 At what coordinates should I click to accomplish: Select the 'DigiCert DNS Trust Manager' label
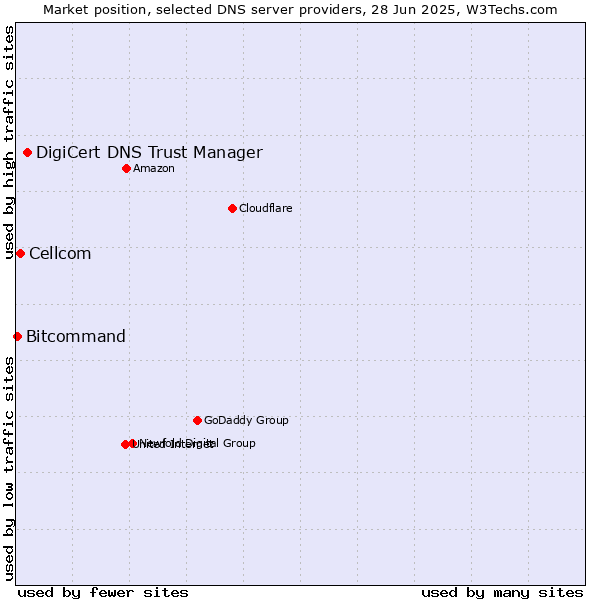(x=149, y=153)
